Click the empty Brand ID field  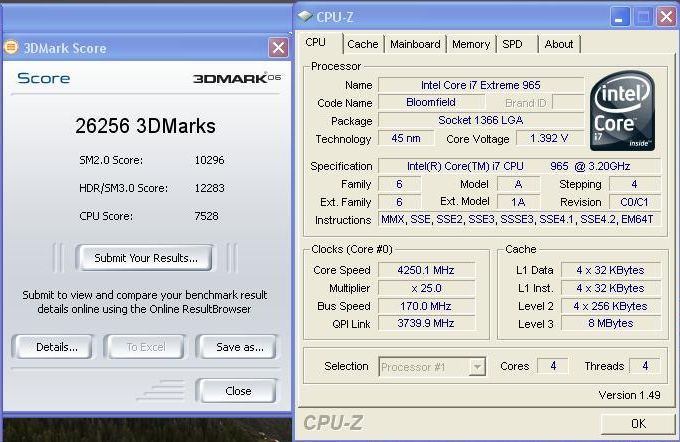[568, 102]
